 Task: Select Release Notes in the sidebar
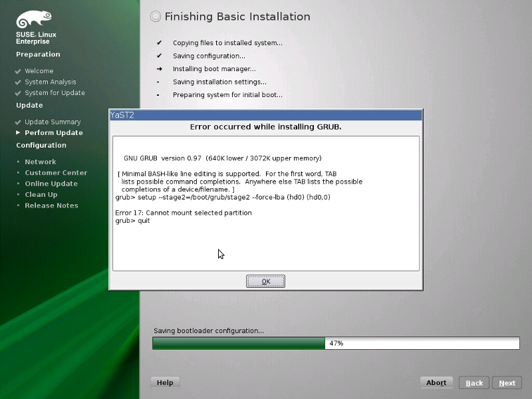click(x=51, y=205)
